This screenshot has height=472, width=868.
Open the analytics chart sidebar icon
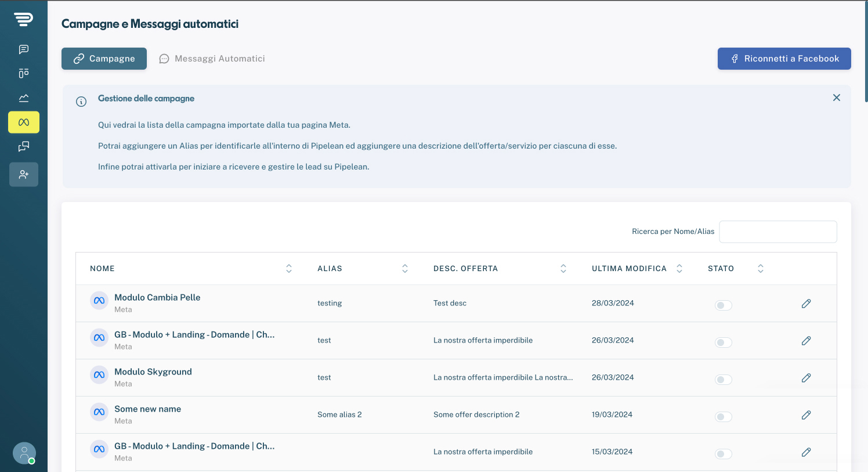pos(24,98)
